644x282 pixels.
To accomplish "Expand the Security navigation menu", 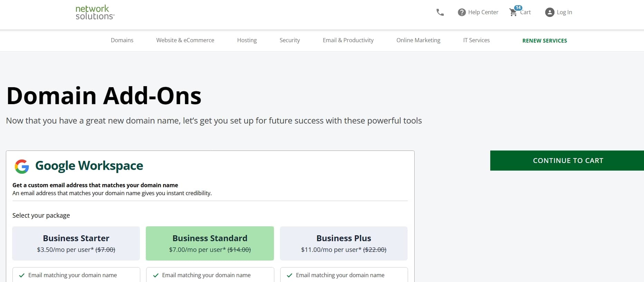I will click(290, 40).
